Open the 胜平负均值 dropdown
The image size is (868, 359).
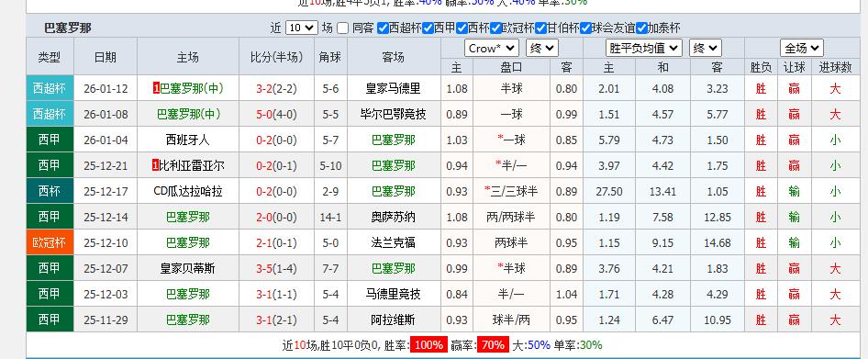[x=644, y=48]
